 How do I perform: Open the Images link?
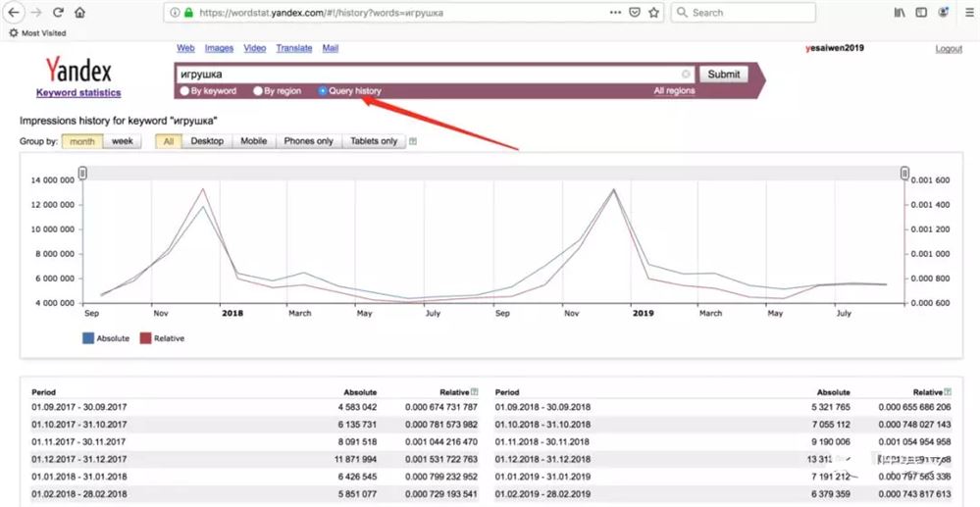coord(219,48)
